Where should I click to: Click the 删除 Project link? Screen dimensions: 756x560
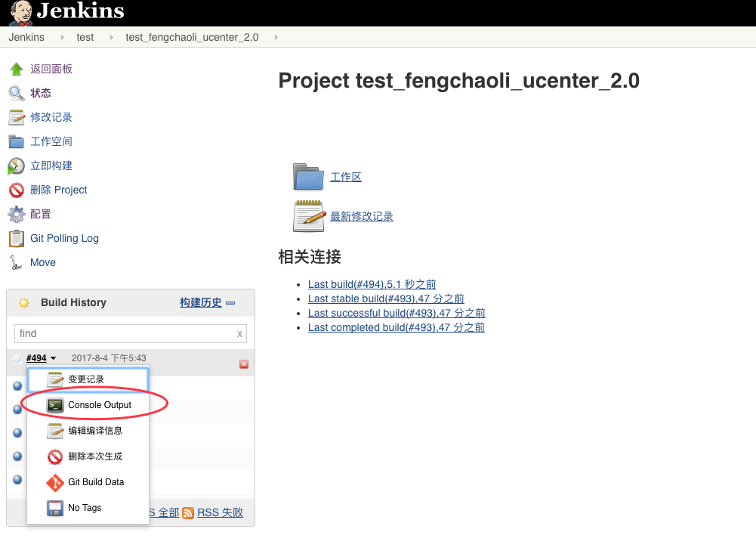point(58,190)
